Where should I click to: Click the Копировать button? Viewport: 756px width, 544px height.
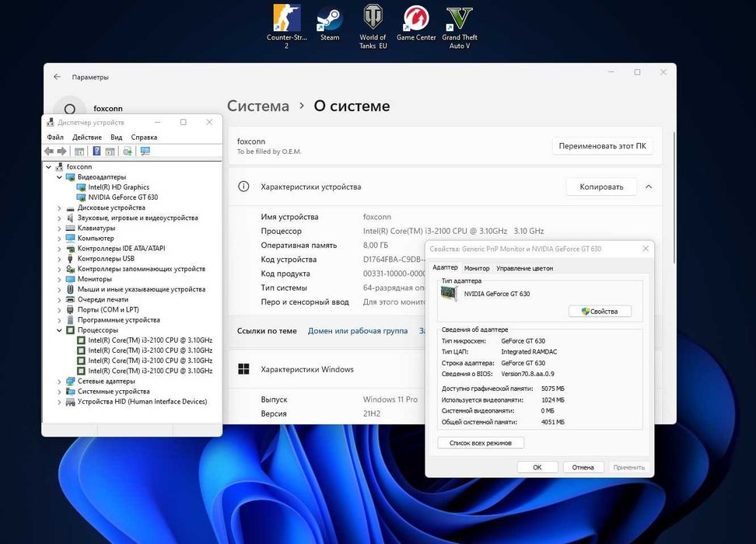(601, 187)
